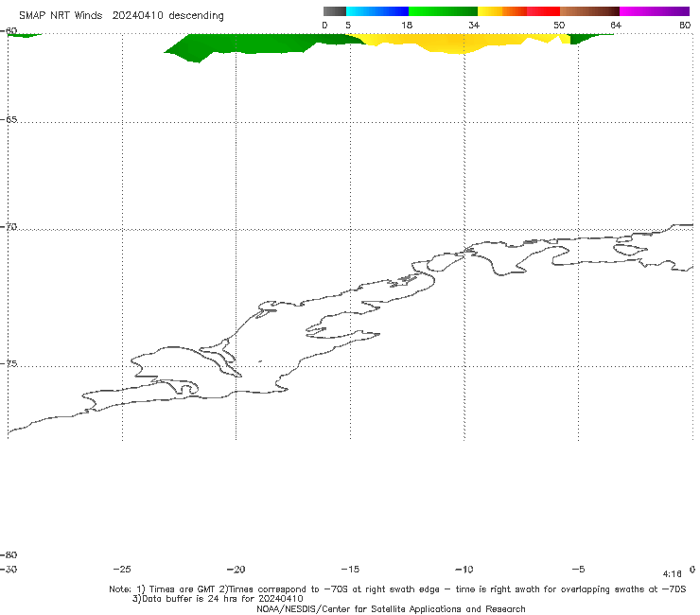Click the swath time stamp '4:16'
This screenshot has height=615, width=700.
[673, 574]
